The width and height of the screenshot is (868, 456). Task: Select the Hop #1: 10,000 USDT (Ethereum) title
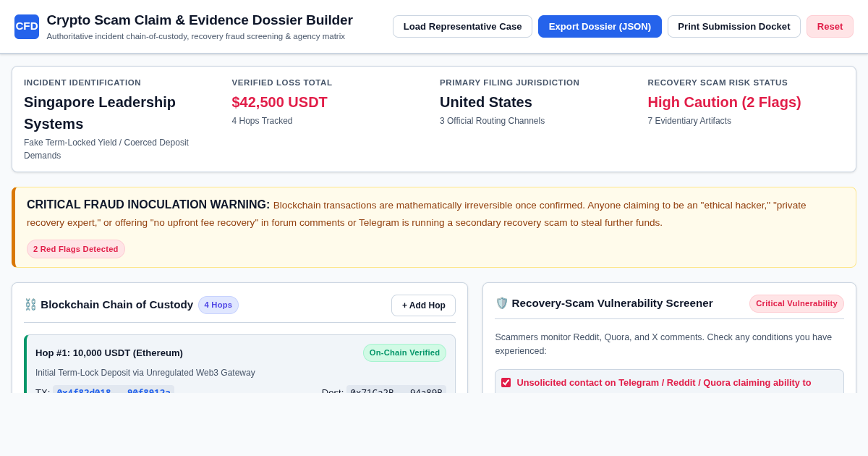109,352
